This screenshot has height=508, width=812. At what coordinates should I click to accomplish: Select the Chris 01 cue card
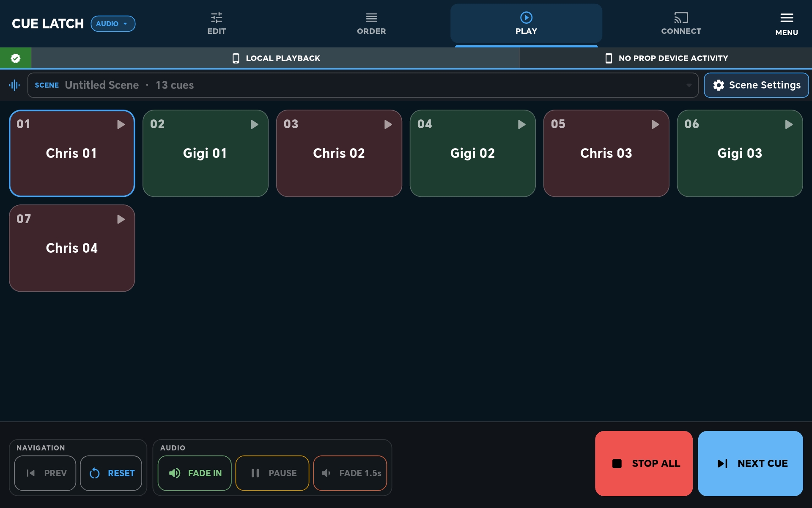(72, 153)
